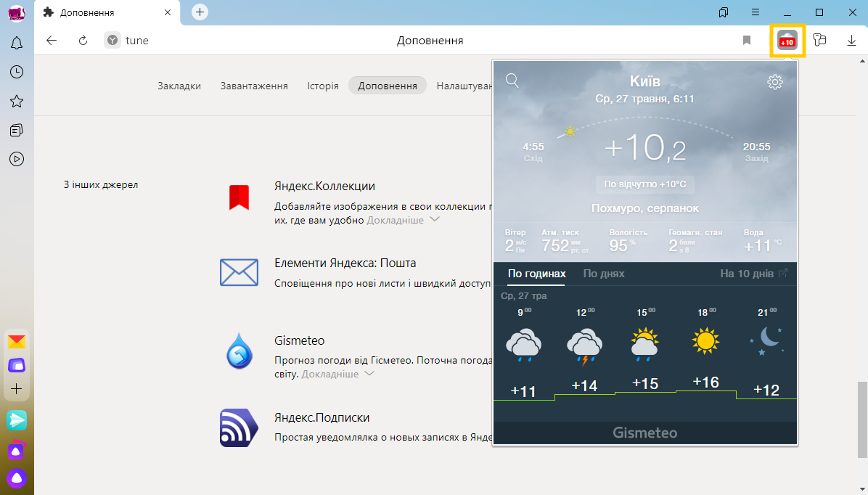Open downloads arrow icon in toolbar
Viewport: 868px width, 495px height.
851,41
